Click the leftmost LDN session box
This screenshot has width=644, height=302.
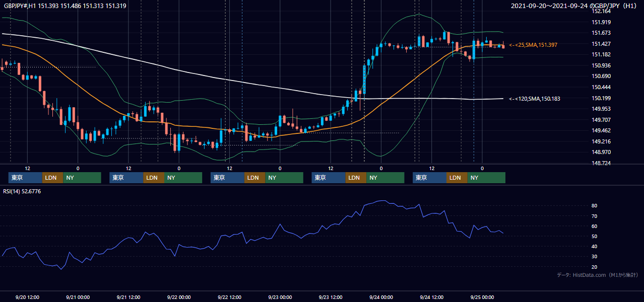click(53, 178)
